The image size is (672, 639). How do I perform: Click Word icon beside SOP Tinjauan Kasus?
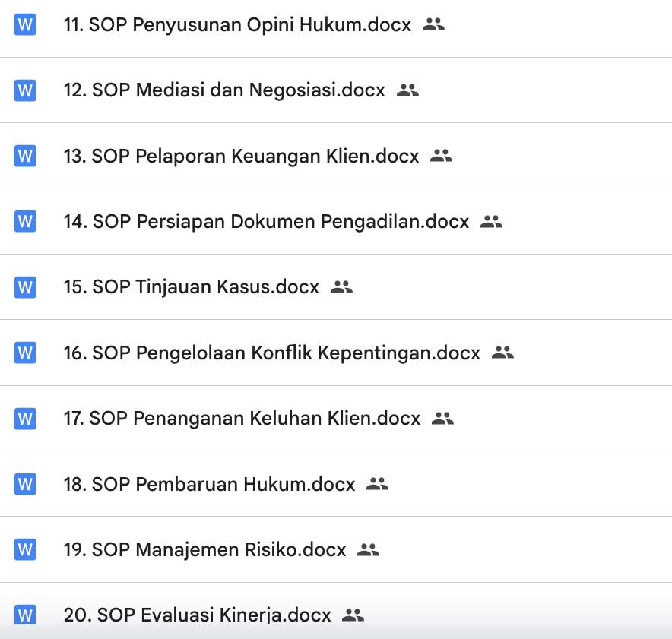(x=25, y=287)
